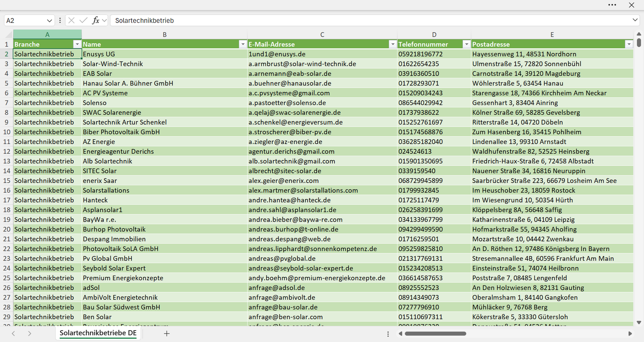Open the insert function fx button
The image size is (644, 342).
point(96,20)
